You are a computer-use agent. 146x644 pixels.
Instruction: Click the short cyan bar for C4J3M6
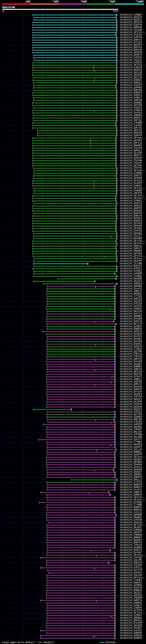point(61,264)
